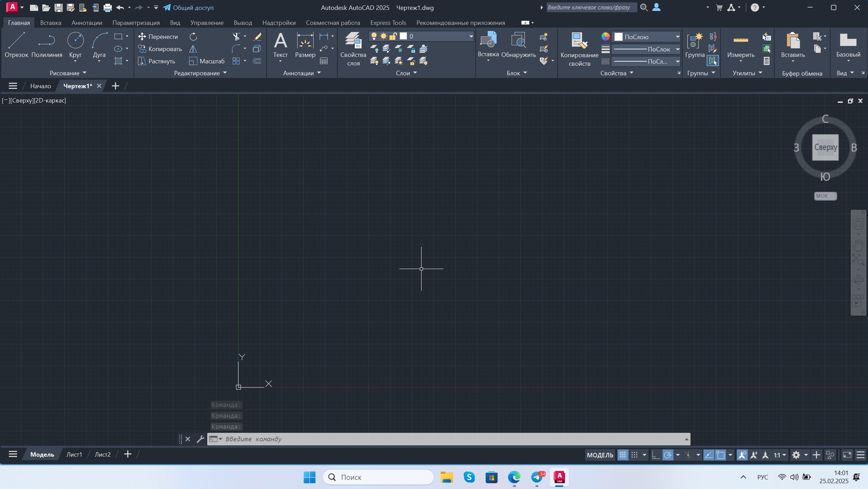Switch to the Аннотации ribbon tab

(x=87, y=23)
